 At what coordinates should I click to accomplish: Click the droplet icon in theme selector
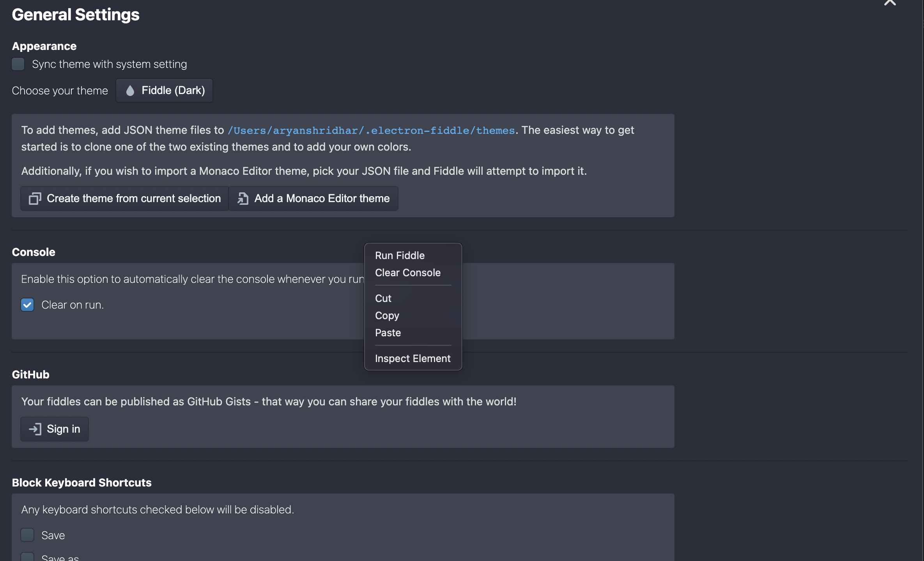click(x=130, y=91)
